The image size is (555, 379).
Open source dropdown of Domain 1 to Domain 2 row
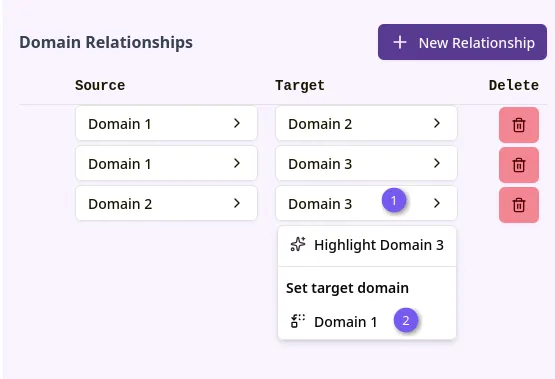[x=166, y=124]
